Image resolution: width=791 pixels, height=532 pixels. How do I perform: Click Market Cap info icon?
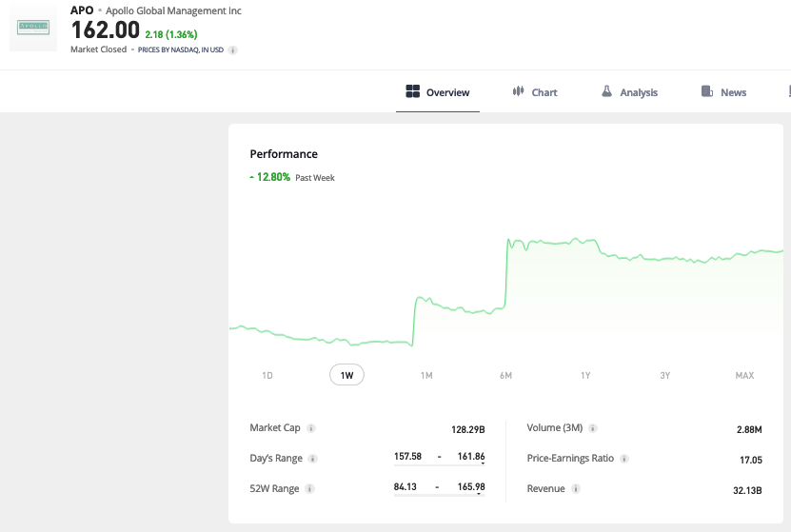(x=311, y=428)
